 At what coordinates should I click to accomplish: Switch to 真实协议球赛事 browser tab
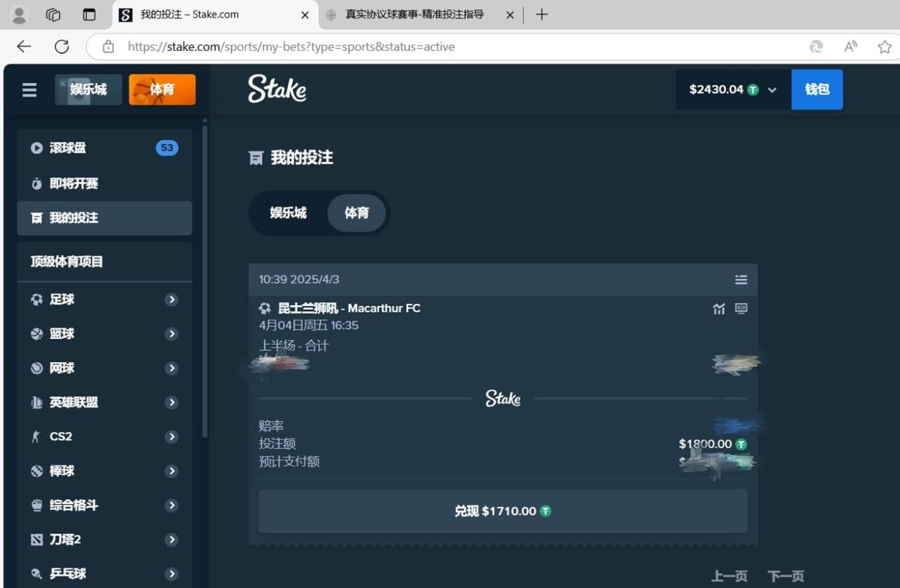pos(421,15)
